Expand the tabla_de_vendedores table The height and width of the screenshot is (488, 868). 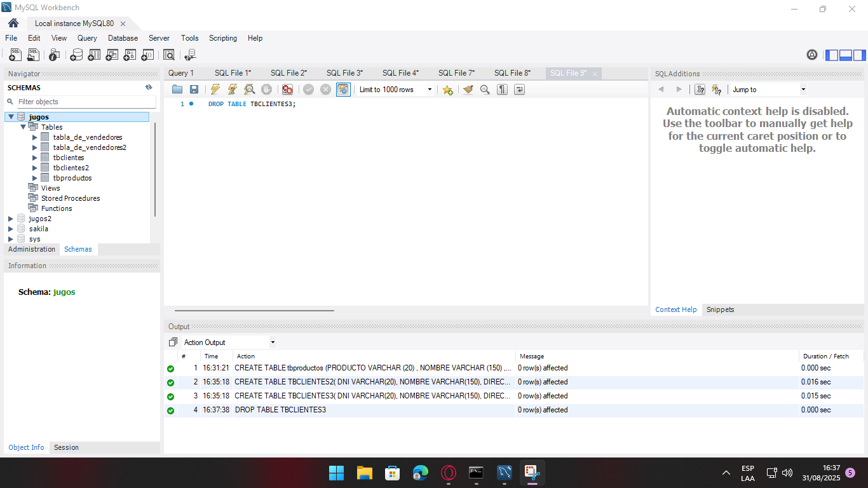[35, 137]
